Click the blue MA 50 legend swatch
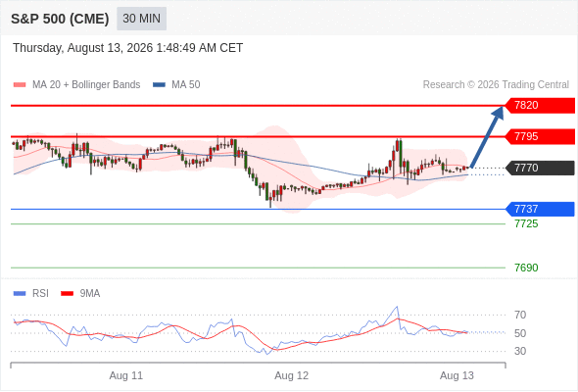Screen dimensions: 578x392 (x=160, y=85)
